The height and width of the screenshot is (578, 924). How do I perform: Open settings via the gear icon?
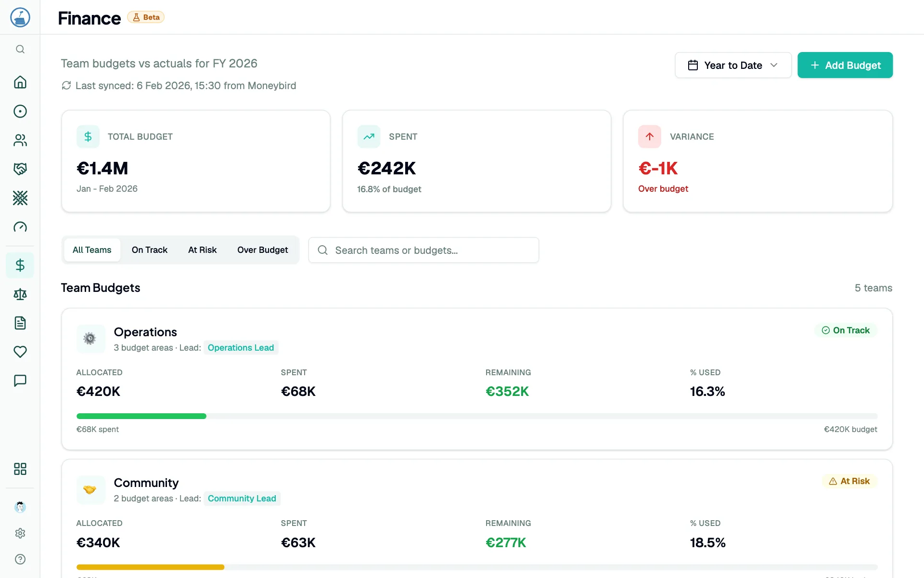tap(20, 533)
